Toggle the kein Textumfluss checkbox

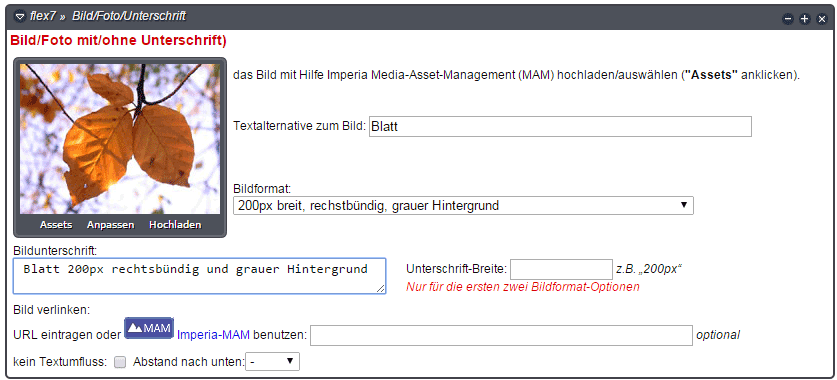[x=120, y=362]
